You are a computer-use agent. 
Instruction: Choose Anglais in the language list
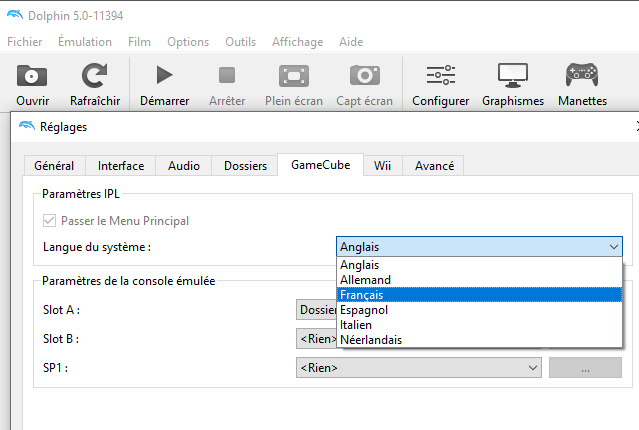479,265
